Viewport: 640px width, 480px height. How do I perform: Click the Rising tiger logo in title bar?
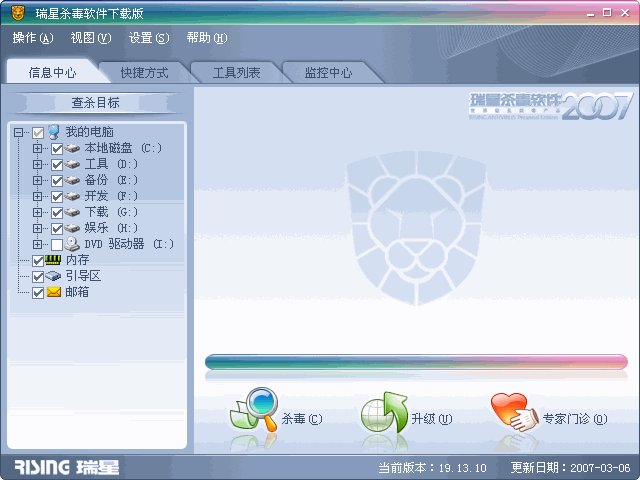click(17, 13)
